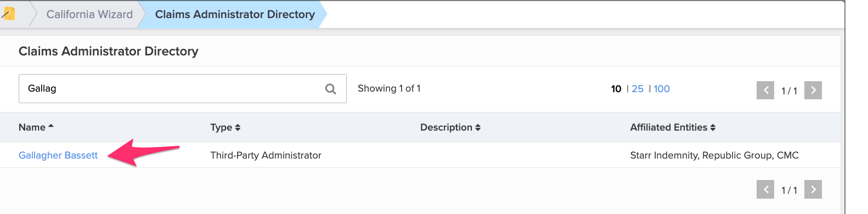Go to next page using top arrow
The height and width of the screenshot is (214, 868).
(813, 90)
